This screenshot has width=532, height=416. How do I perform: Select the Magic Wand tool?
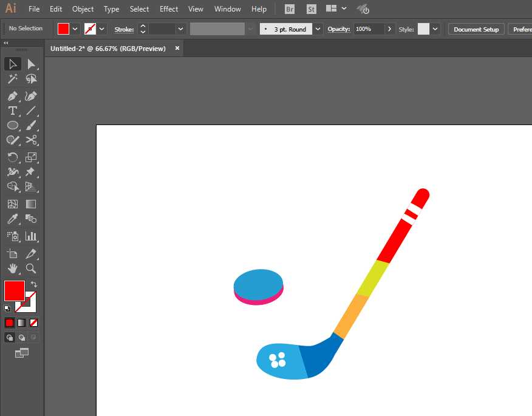pyautogui.click(x=12, y=79)
